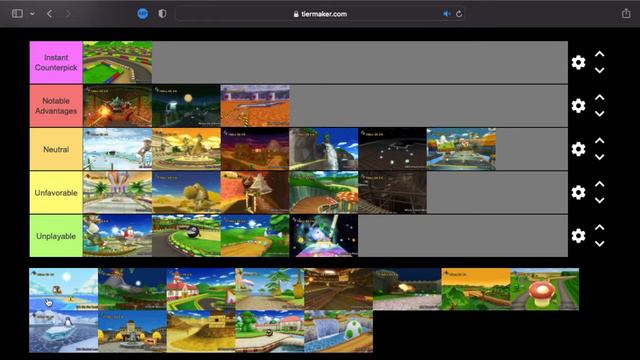This screenshot has height=360, width=640.
Task: Select the moonlit night track in Notable Advantages
Action: pos(186,106)
